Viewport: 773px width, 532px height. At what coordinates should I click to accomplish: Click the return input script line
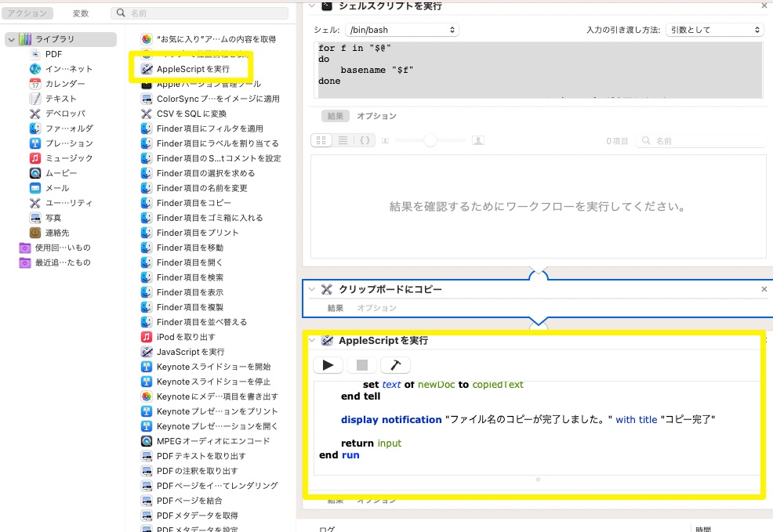click(x=372, y=443)
